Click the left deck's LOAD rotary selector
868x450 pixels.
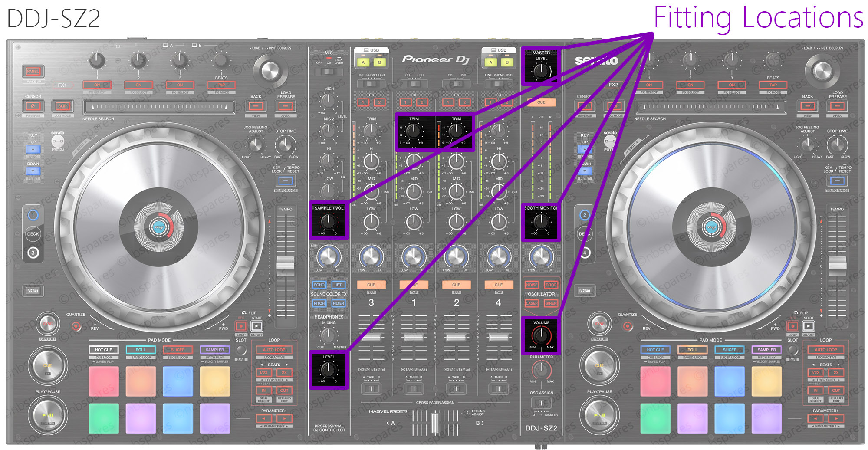point(270,70)
